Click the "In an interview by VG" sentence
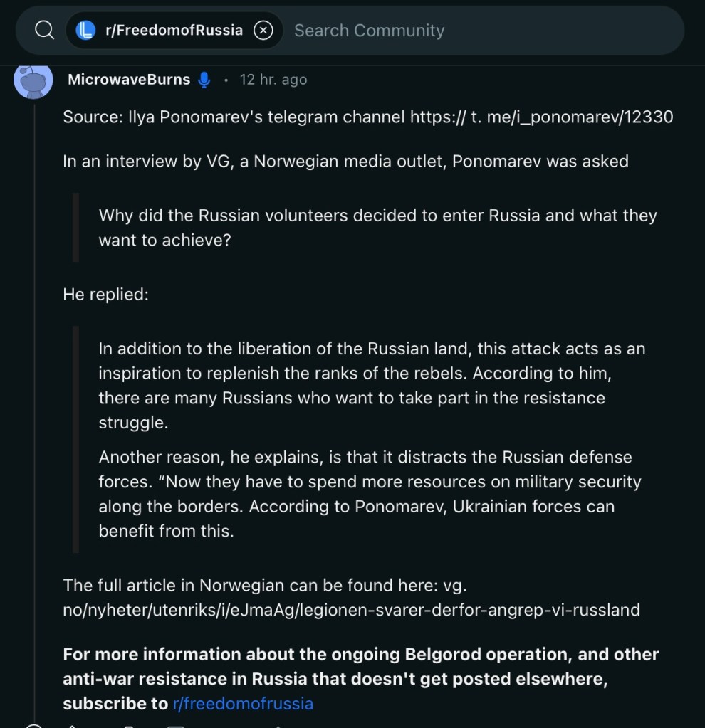This screenshot has width=705, height=728. (345, 161)
